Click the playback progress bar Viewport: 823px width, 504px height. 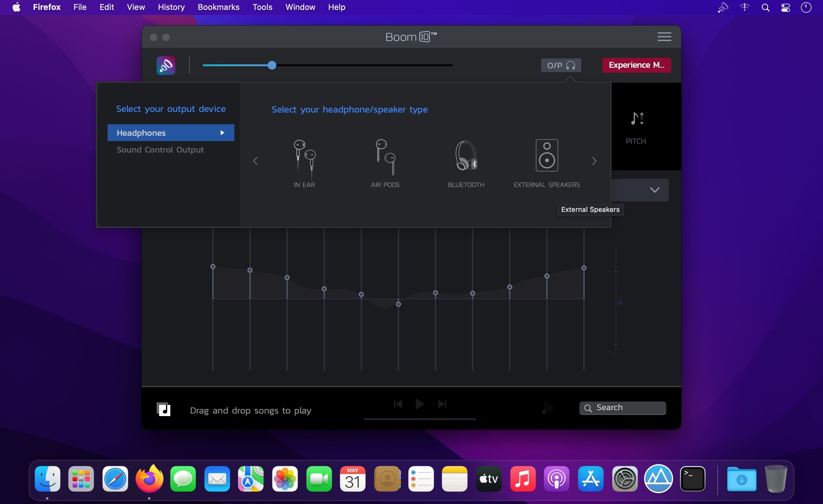[420, 419]
